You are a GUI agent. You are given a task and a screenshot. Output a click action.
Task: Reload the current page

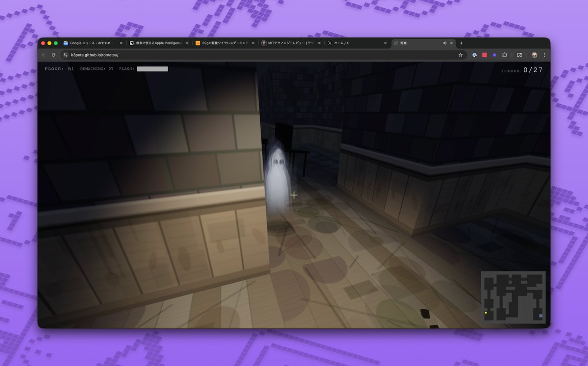53,55
